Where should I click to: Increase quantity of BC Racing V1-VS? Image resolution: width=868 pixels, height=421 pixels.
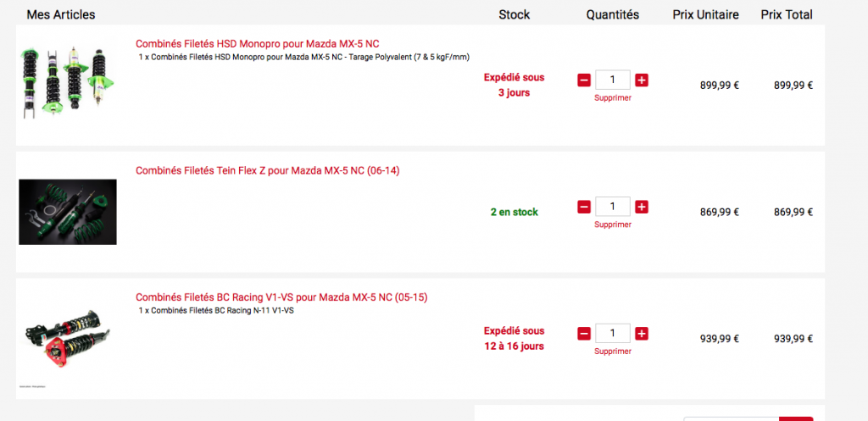coord(642,334)
